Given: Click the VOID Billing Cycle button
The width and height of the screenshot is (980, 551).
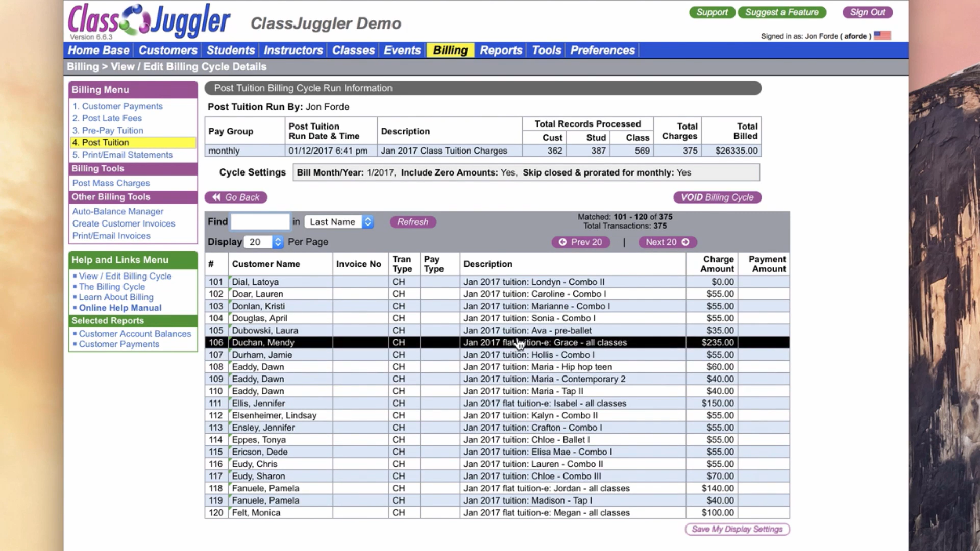Looking at the screenshot, I should (717, 197).
